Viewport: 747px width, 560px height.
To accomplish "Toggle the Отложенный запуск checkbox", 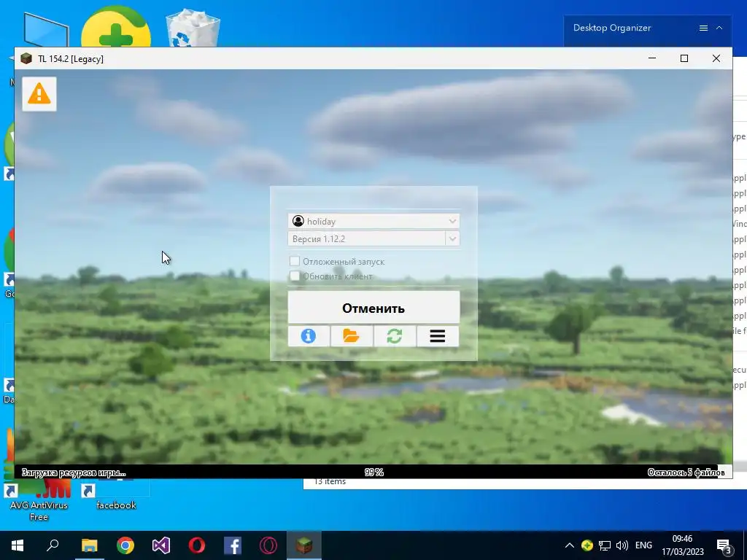I will coord(295,261).
